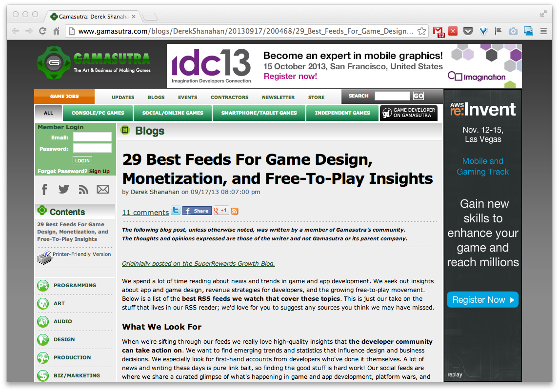This screenshot has height=392, width=559.
Task: Click the Audio category icon
Action: pyautogui.click(x=43, y=321)
